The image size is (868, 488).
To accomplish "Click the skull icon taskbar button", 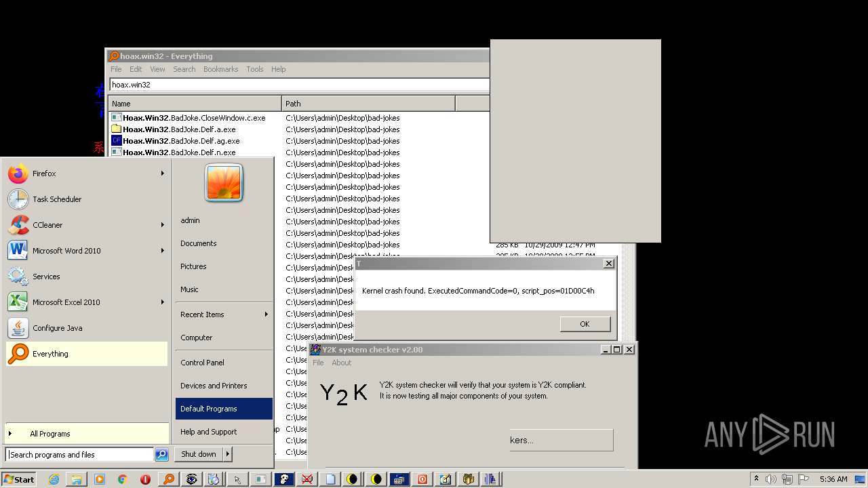I will [283, 479].
